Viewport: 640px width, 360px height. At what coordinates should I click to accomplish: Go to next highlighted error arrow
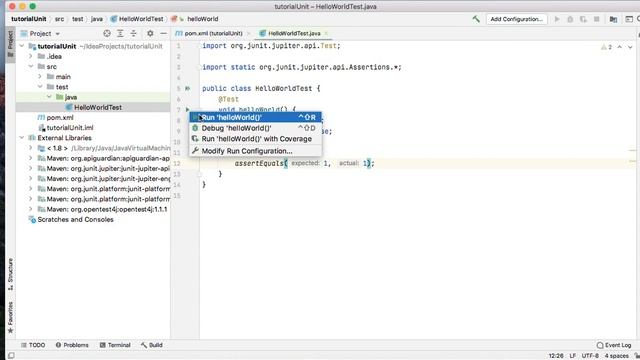pos(630,47)
